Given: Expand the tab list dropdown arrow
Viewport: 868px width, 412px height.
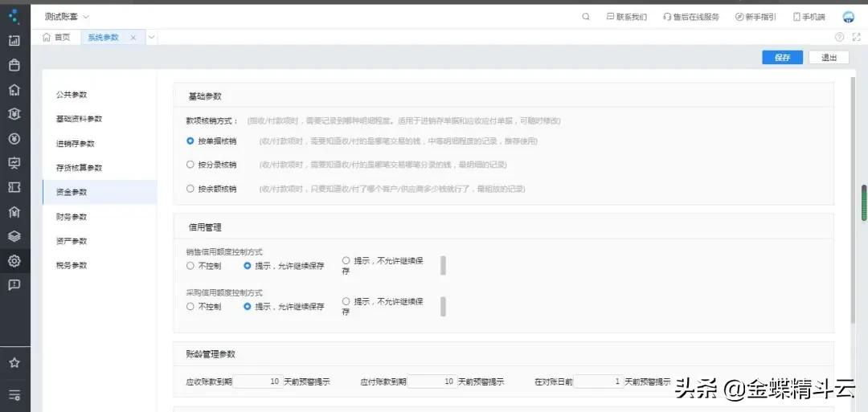Looking at the screenshot, I should (x=151, y=37).
